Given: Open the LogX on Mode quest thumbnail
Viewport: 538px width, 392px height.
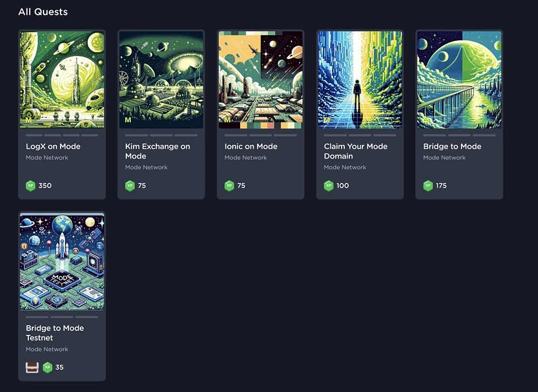Looking at the screenshot, I should (62, 80).
